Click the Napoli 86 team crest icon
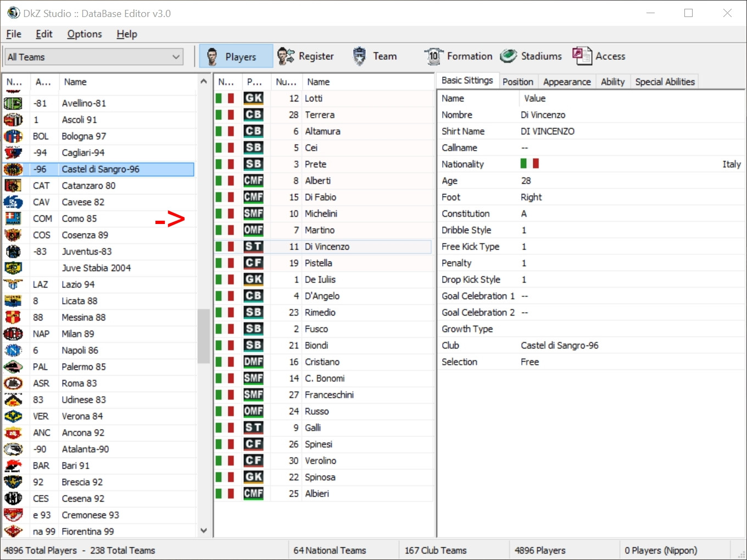 (x=13, y=350)
